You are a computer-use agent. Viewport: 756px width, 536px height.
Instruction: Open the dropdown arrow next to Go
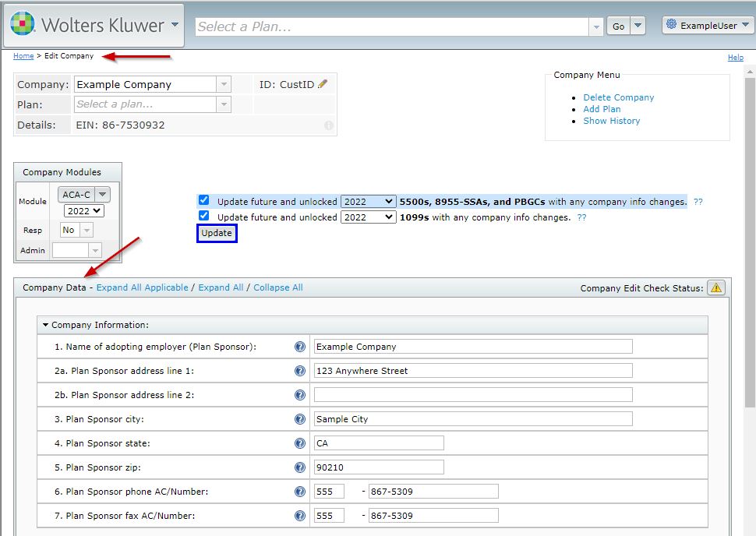638,26
